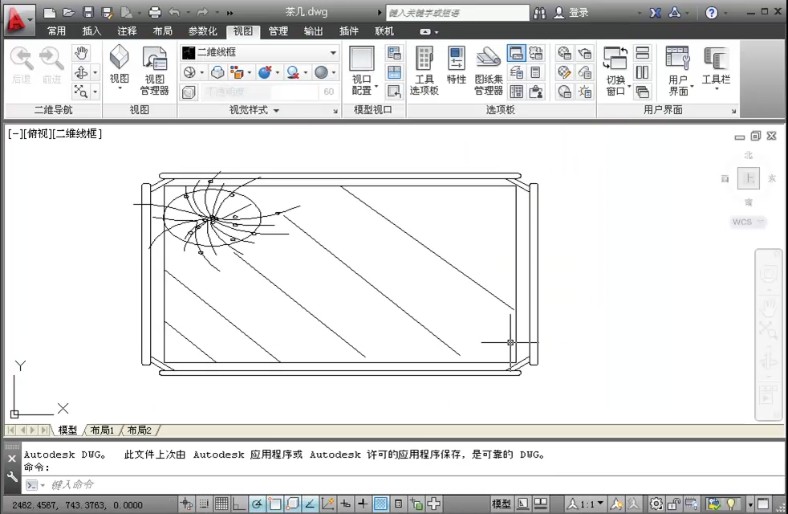Click the Zoom Extents tool
788x514 pixels.
(81, 91)
